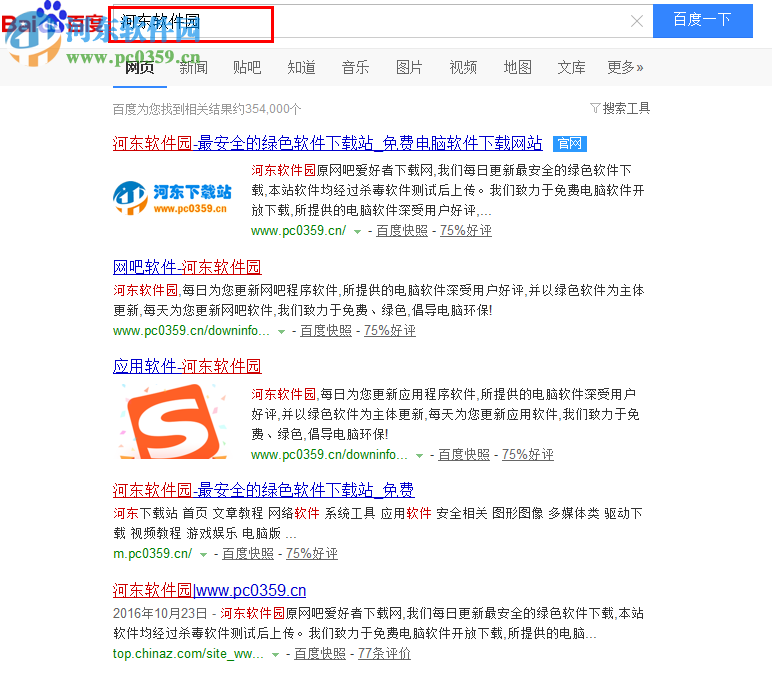772x678 pixels.
Task: Click 77条评价 link
Action: coord(384,653)
